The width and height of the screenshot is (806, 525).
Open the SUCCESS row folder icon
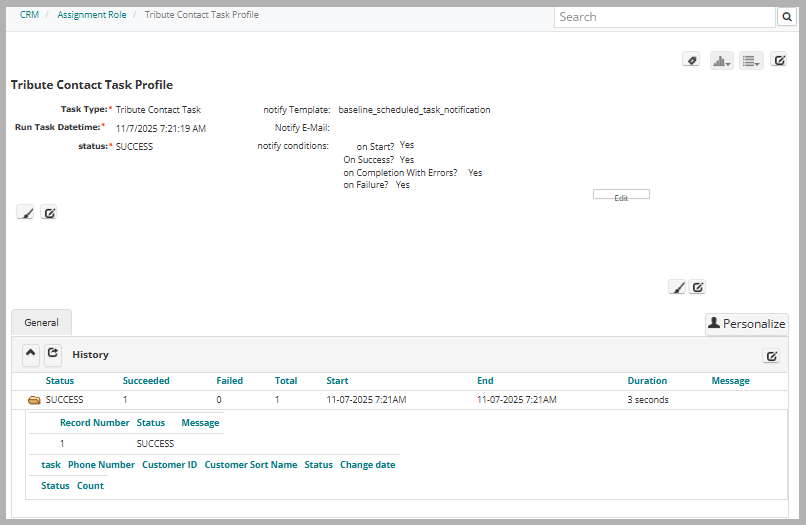[x=34, y=400]
